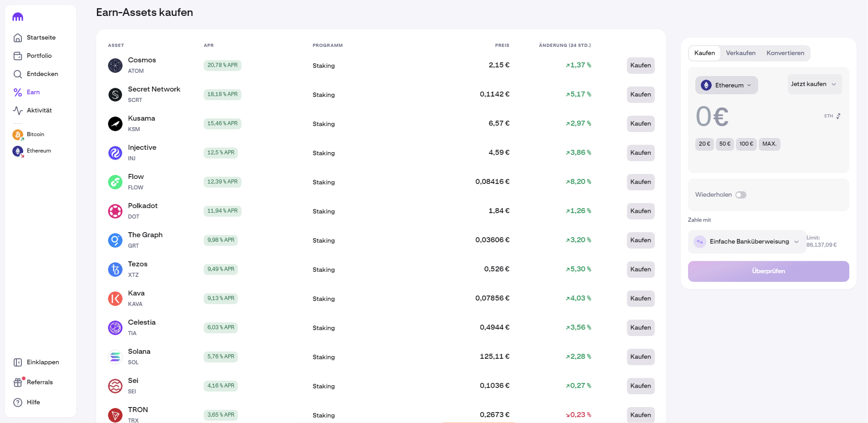This screenshot has height=423, width=868.
Task: Switch to the Verkaufen tab
Action: coord(740,53)
